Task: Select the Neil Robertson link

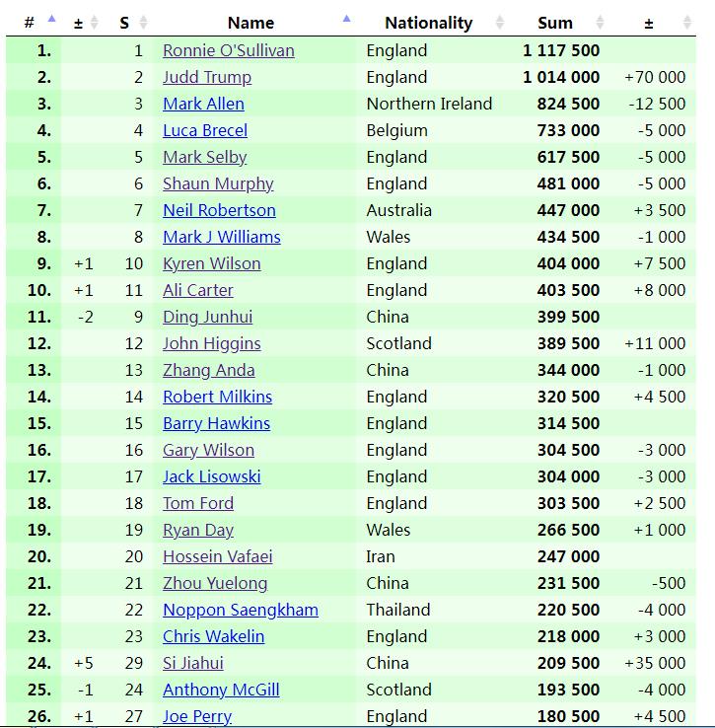Action: (x=219, y=210)
